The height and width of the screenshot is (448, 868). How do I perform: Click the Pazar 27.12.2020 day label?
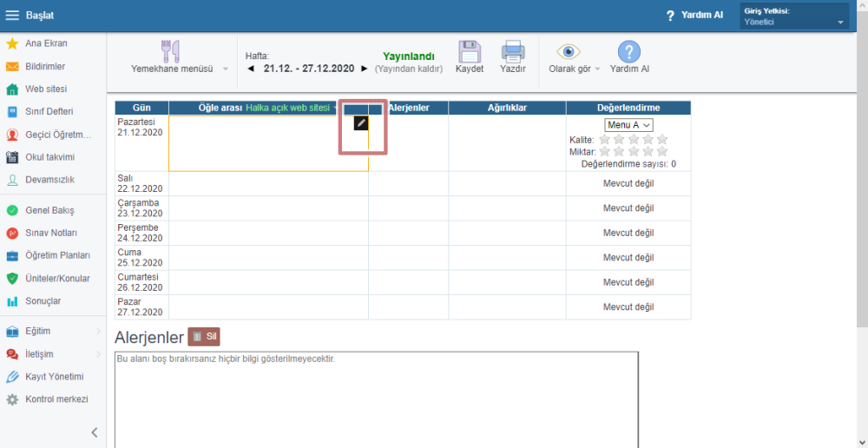[x=140, y=306]
